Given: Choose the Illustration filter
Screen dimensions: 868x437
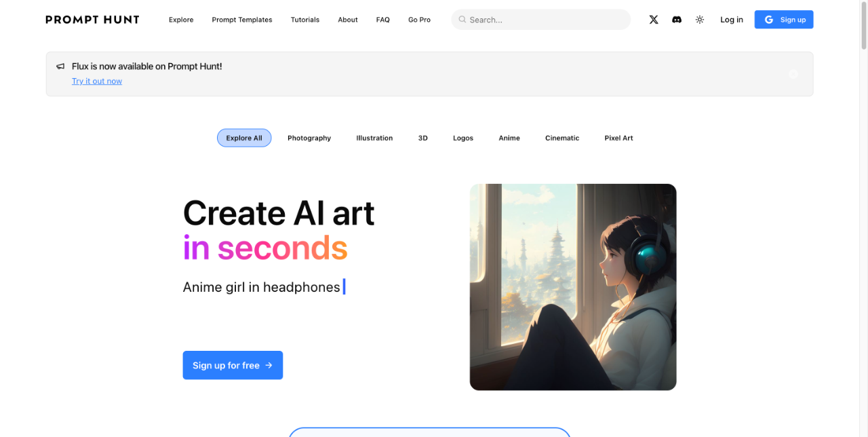Looking at the screenshot, I should pyautogui.click(x=374, y=138).
